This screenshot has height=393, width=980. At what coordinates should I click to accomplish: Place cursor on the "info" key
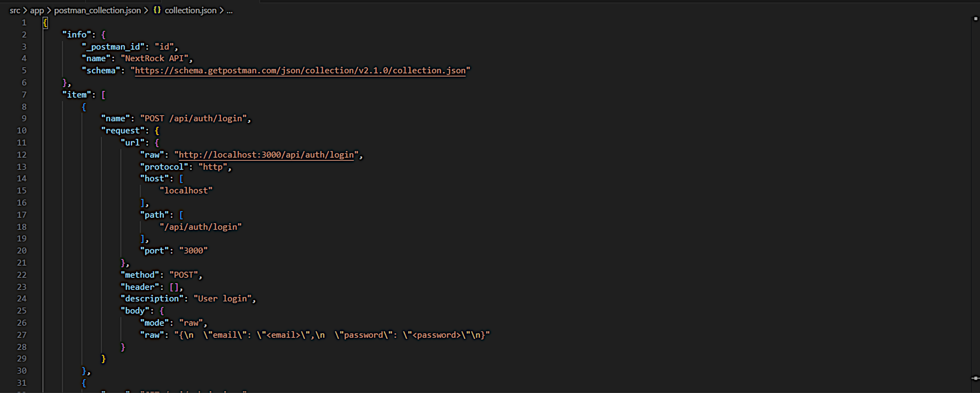pos(77,34)
